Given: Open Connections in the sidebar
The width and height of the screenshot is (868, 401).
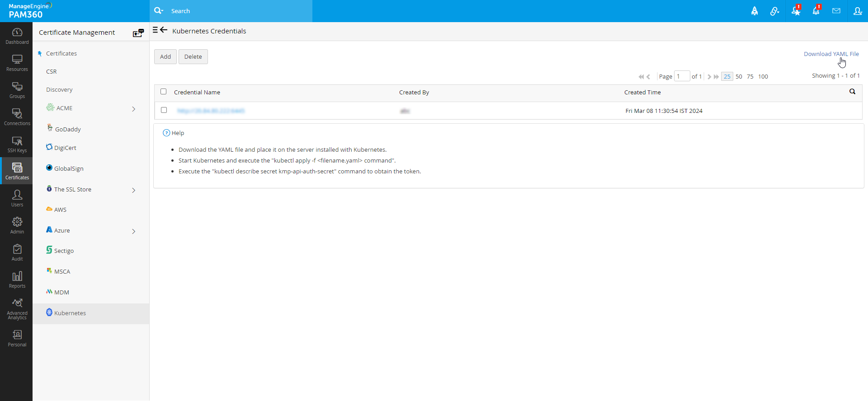Looking at the screenshot, I should (17, 117).
